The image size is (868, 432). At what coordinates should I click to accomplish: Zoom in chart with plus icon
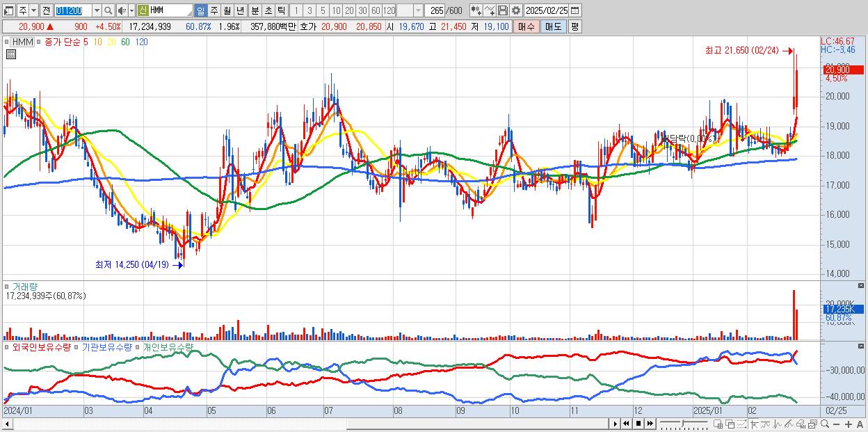pos(849,424)
